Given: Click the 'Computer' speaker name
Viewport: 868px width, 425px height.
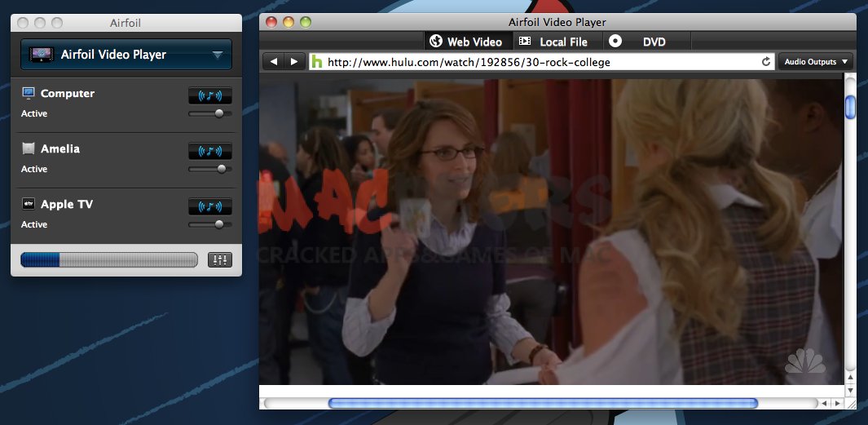Looking at the screenshot, I should pos(68,93).
